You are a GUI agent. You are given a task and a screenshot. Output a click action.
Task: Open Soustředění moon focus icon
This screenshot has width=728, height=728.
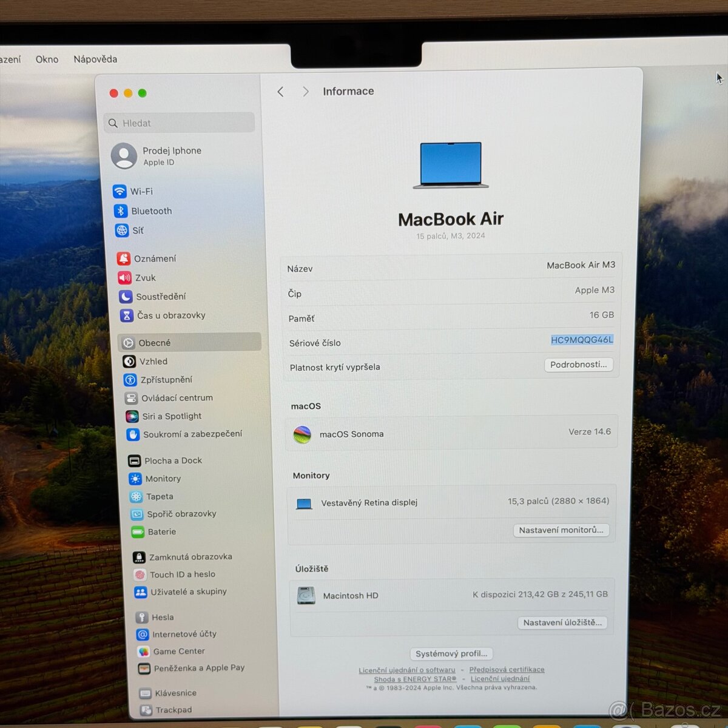pyautogui.click(x=126, y=297)
